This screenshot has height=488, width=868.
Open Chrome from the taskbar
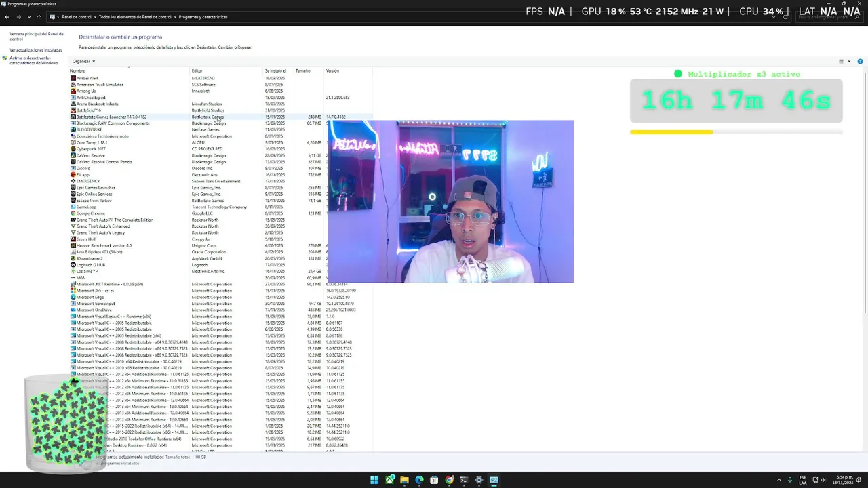449,480
